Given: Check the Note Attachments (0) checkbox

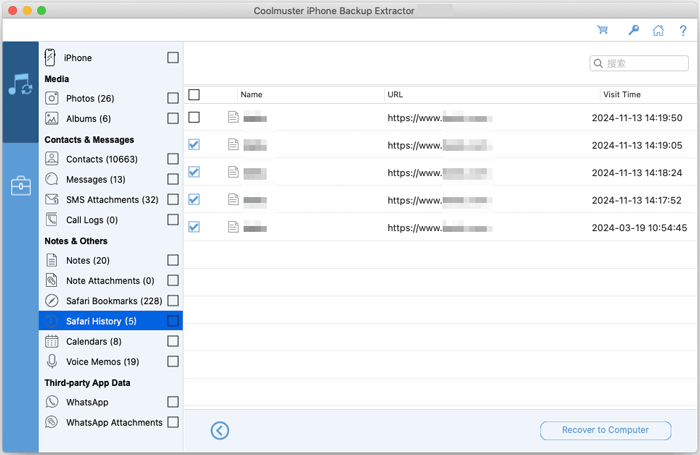Looking at the screenshot, I should (173, 280).
